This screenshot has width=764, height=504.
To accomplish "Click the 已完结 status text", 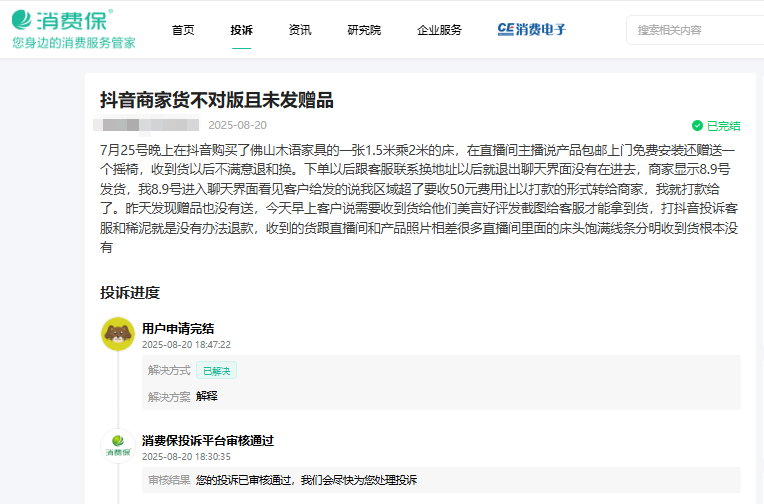I will [724, 126].
